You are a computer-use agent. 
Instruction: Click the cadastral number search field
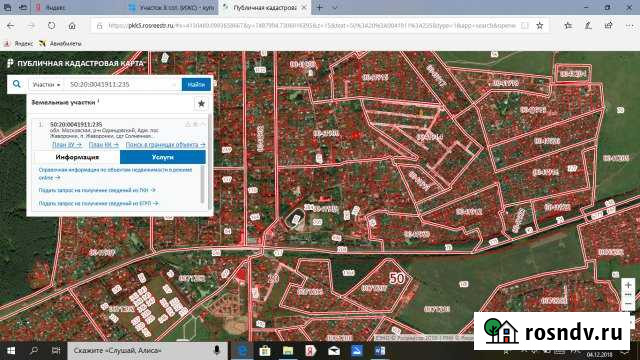point(122,84)
